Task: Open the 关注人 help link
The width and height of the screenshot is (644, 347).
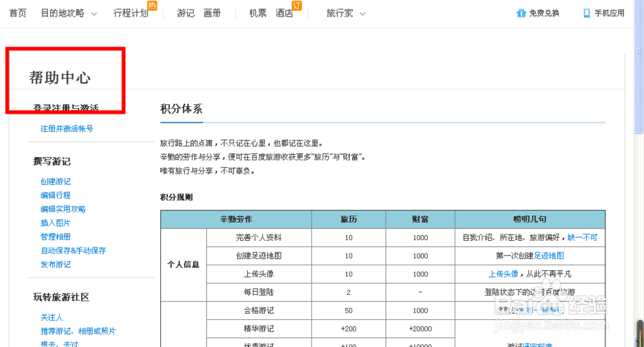Action: pyautogui.click(x=52, y=317)
